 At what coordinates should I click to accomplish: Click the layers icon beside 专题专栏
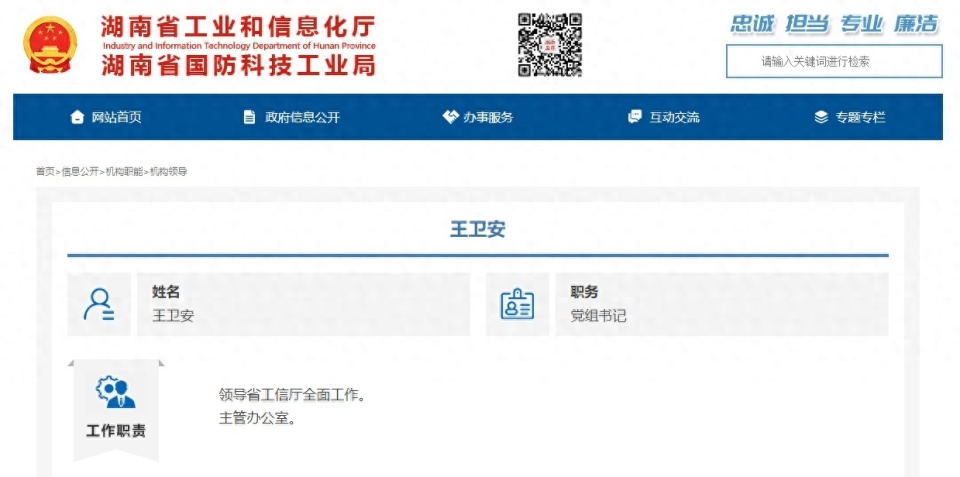[822, 117]
